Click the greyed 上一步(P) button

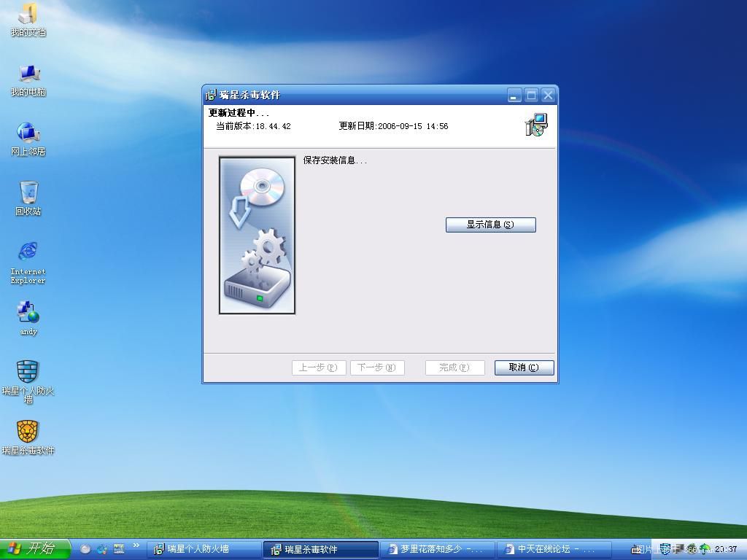(319, 367)
